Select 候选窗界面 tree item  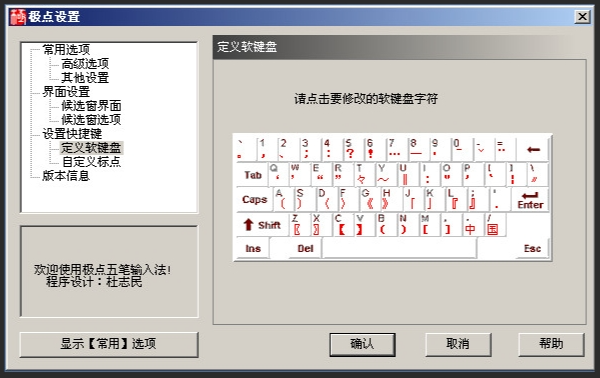(91, 106)
